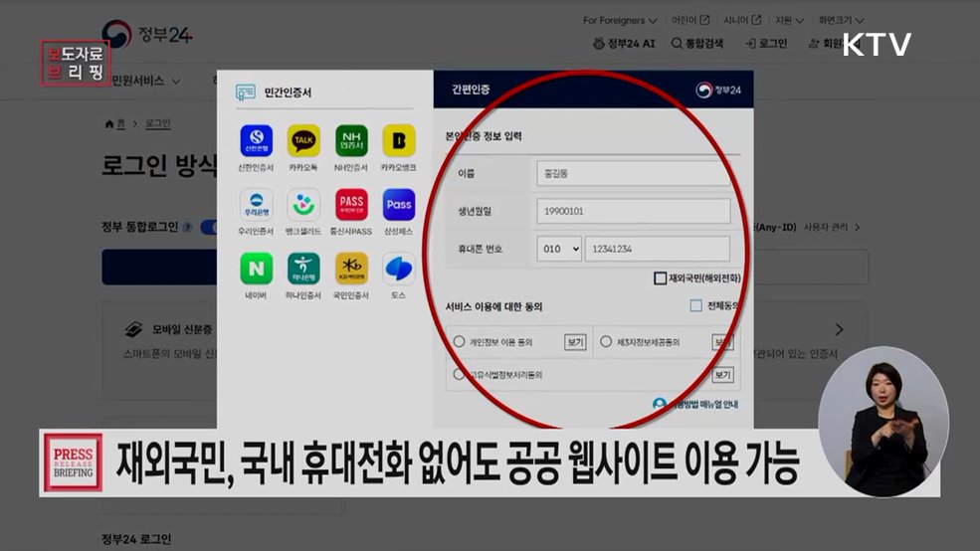This screenshot has height=551, width=980.
Task: Open 사용자 관리 chevron link
Action: pos(832,228)
